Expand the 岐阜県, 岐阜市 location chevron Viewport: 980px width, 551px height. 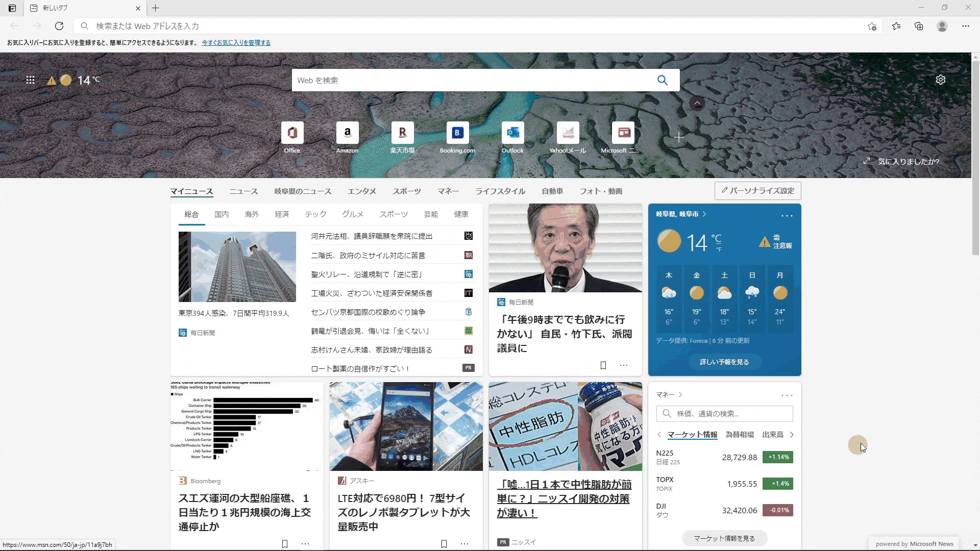click(705, 214)
